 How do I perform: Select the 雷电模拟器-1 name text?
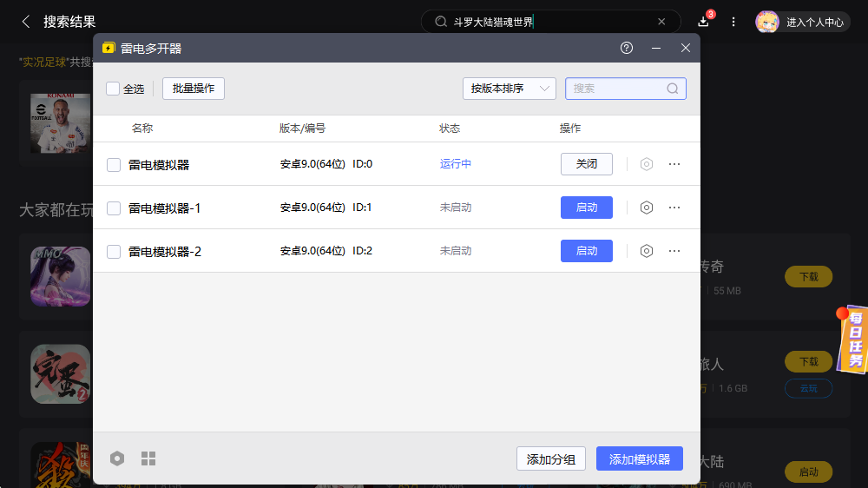164,208
